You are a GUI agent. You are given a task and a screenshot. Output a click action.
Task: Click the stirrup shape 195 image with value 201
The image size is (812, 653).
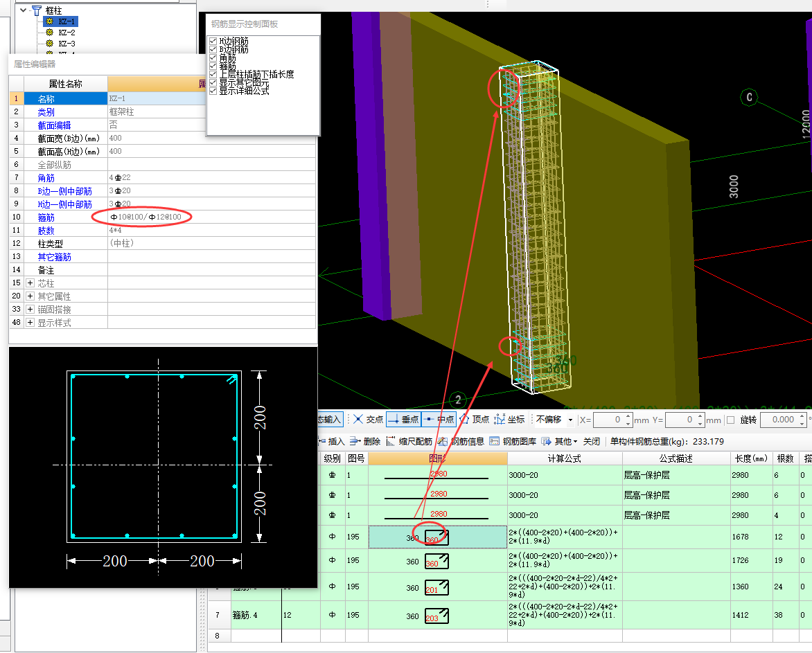[x=436, y=587]
